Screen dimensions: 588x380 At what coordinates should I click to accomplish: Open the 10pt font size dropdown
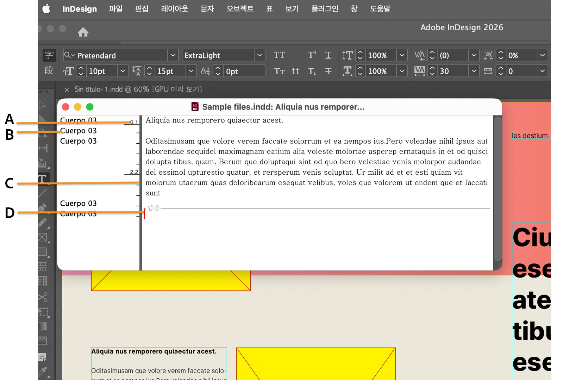[x=123, y=71]
